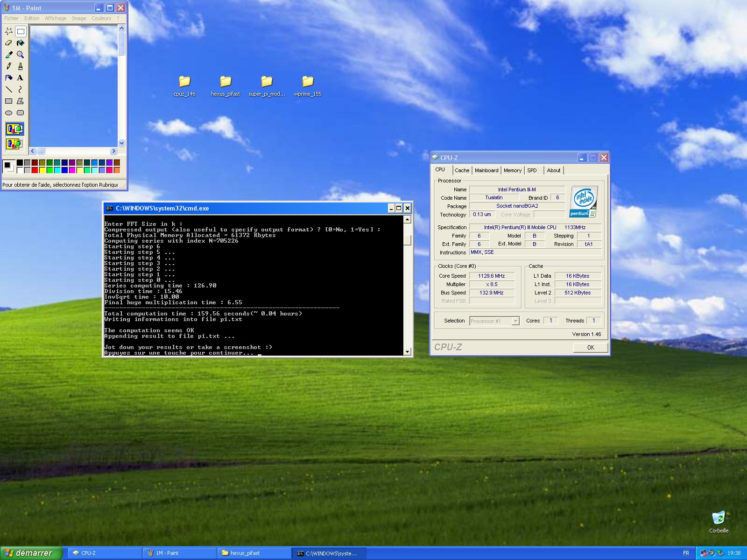
Task: Select the Text tool (letter A)
Action: pos(21,78)
